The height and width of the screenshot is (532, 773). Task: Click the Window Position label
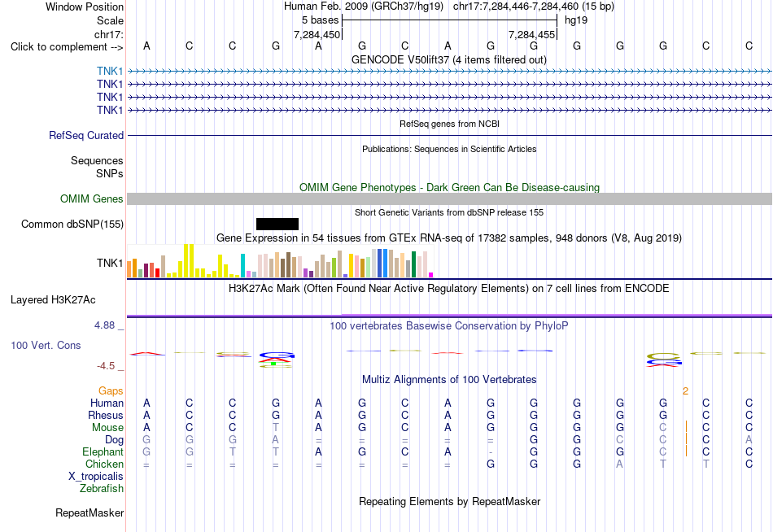[x=85, y=7]
